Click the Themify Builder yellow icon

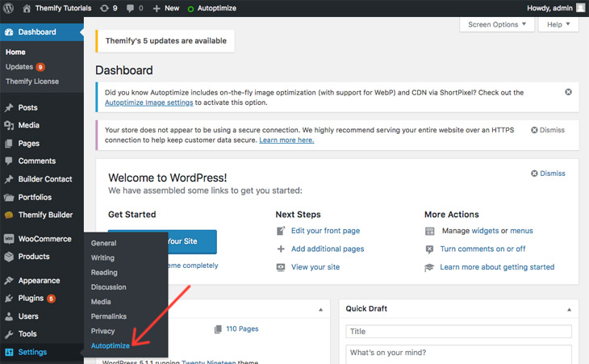(9, 215)
